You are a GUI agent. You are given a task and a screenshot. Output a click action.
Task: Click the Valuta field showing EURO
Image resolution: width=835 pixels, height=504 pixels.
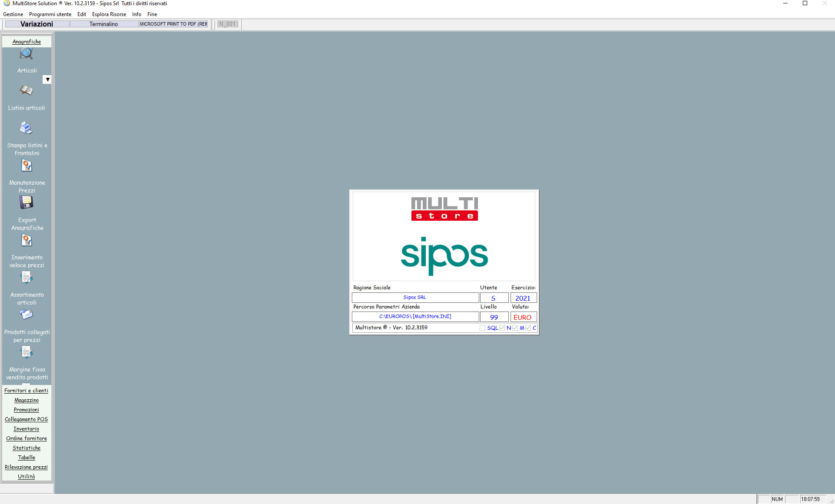point(523,317)
